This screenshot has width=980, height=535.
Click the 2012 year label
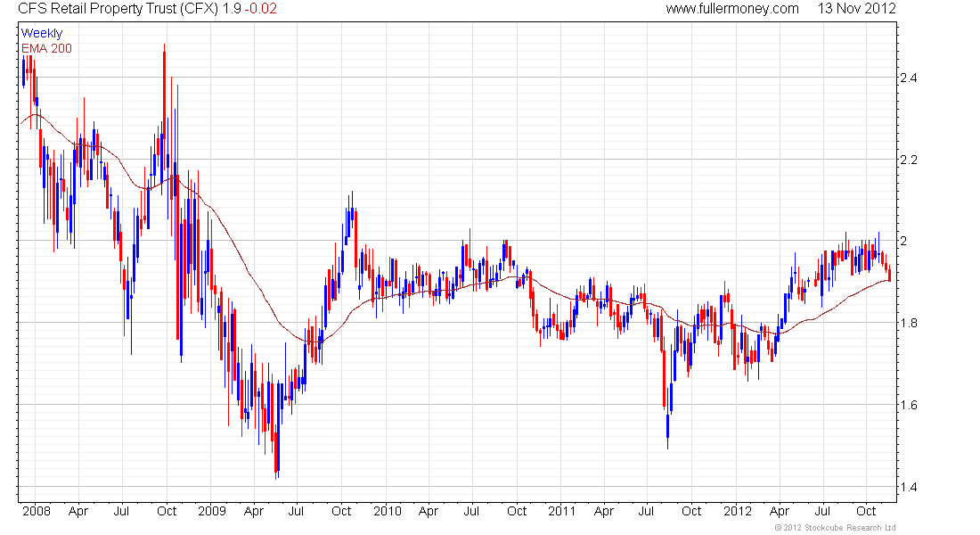[x=738, y=511]
